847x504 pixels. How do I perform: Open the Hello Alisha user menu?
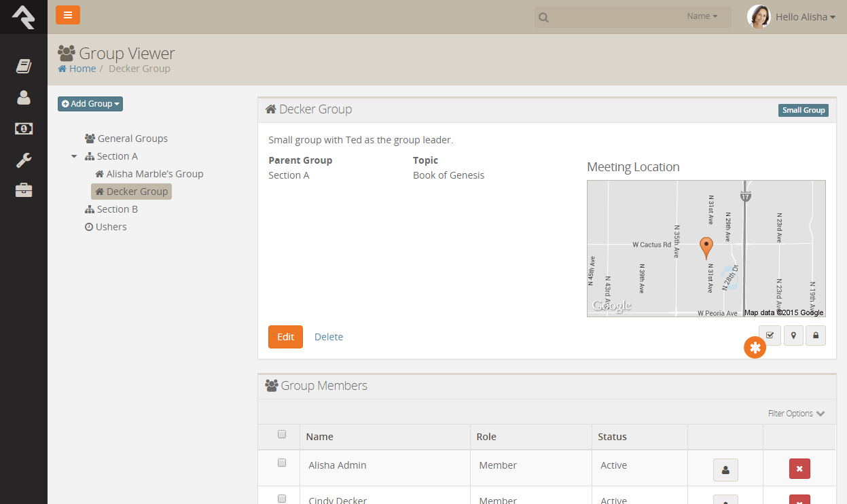tap(806, 17)
